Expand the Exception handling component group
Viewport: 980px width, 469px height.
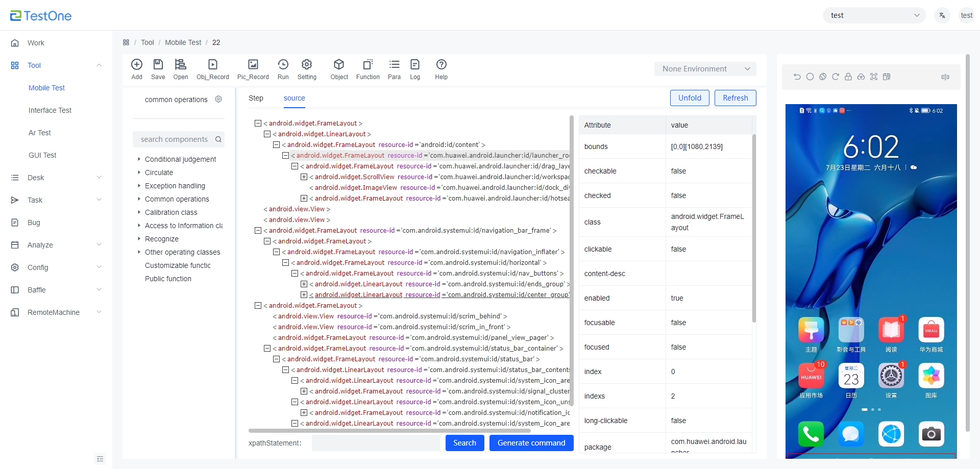click(139, 186)
